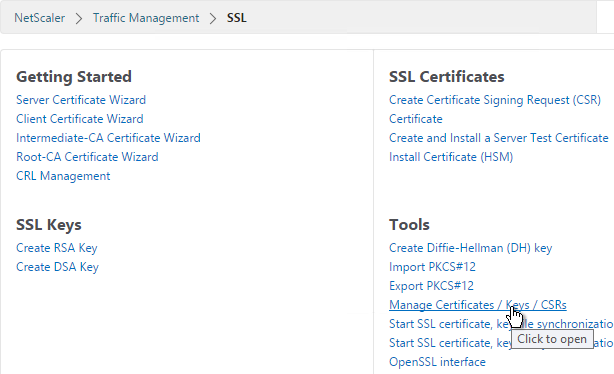The image size is (614, 374).
Task: Click the Certificate link under SSL Certificates
Action: pos(415,119)
